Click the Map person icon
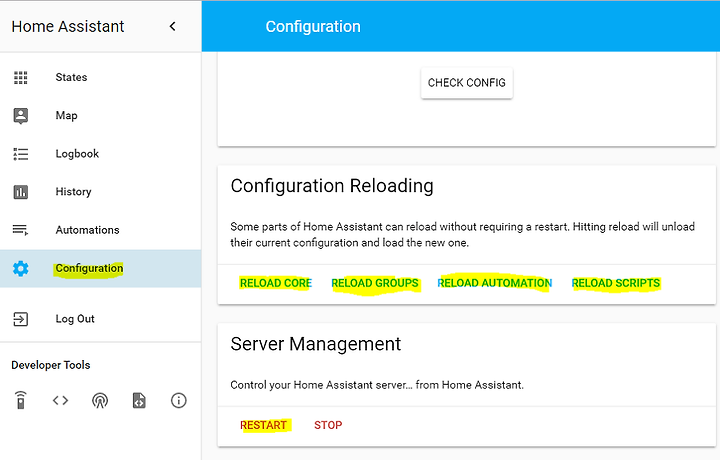This screenshot has width=720, height=460. (21, 116)
